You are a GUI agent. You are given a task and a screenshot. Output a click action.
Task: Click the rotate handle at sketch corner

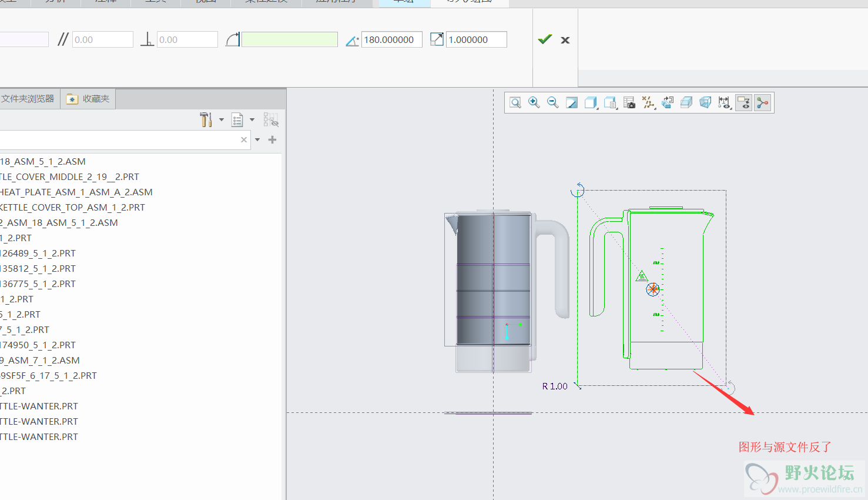[x=578, y=190]
